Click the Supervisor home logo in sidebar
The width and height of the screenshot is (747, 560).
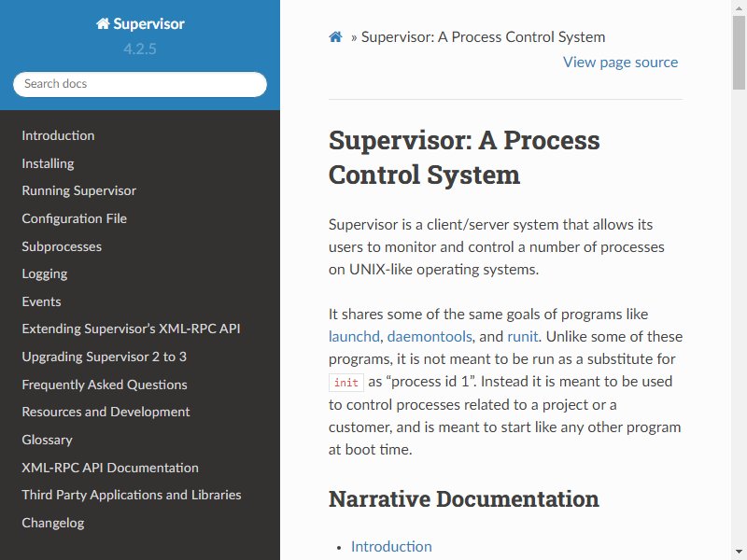140,24
